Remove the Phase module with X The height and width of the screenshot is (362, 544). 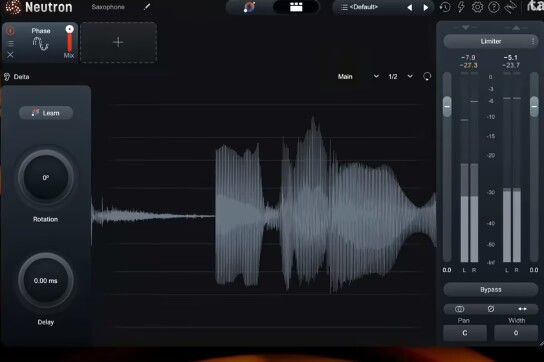tap(10, 55)
